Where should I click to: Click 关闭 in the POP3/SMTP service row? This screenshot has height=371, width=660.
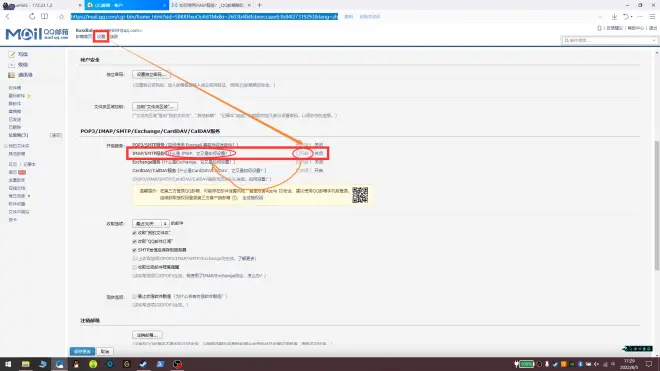click(x=319, y=145)
